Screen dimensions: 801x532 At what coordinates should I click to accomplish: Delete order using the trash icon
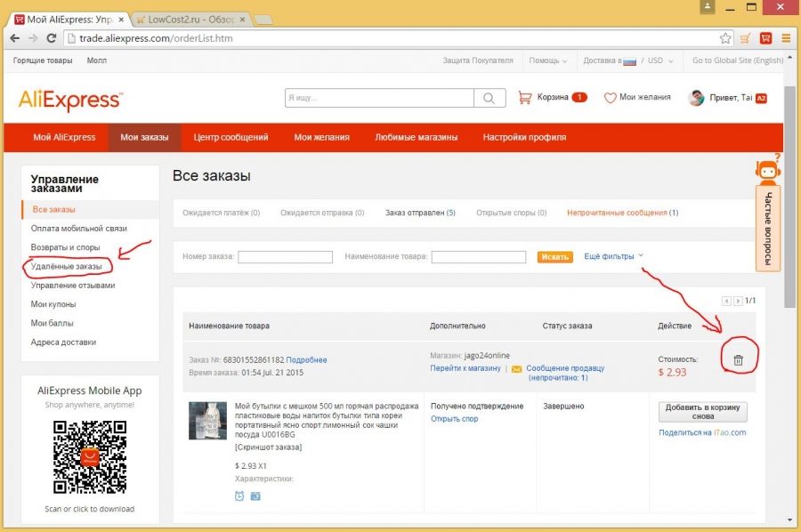[738, 360]
